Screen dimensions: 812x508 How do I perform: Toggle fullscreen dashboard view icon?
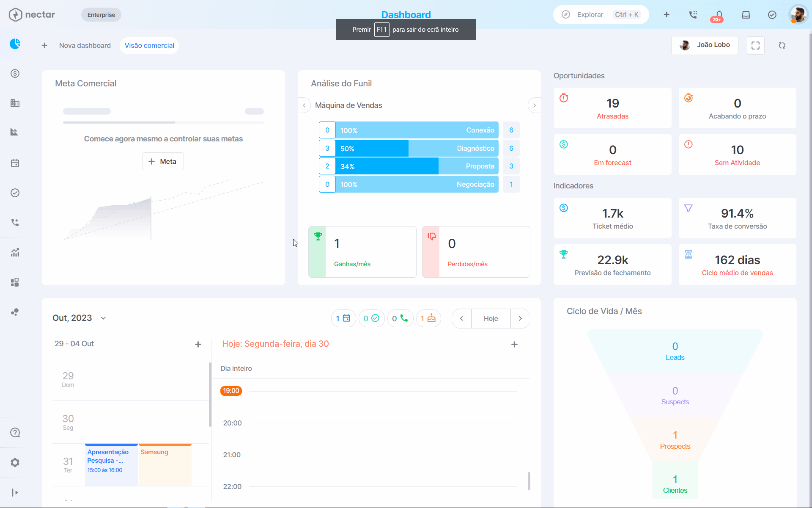(756, 45)
